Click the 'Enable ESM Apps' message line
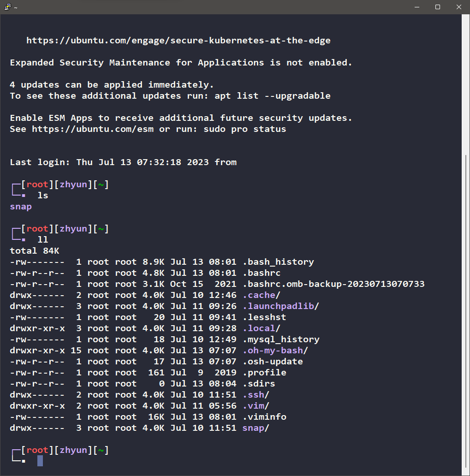470x476 pixels. coord(181,118)
